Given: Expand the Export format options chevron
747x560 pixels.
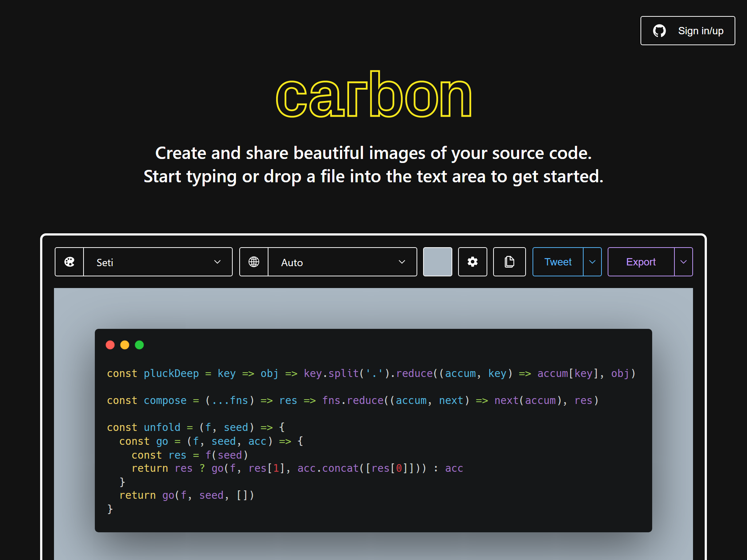Looking at the screenshot, I should (684, 262).
